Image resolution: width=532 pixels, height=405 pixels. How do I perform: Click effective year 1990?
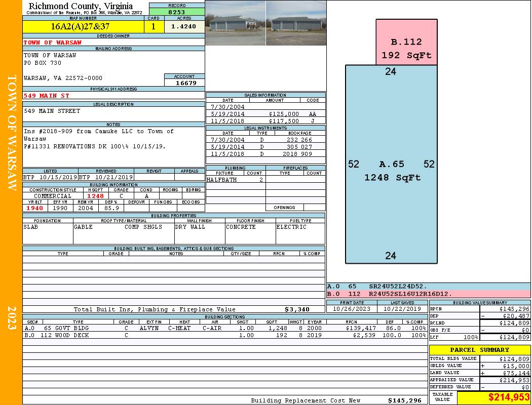[60, 208]
